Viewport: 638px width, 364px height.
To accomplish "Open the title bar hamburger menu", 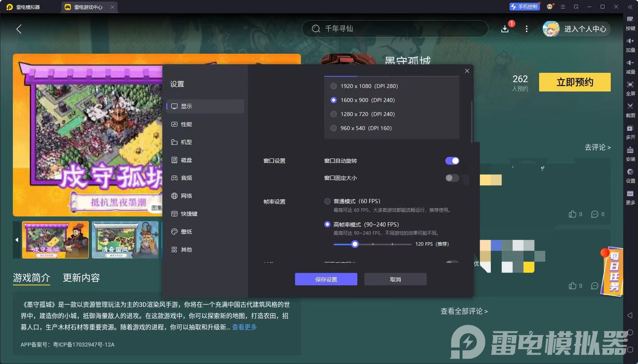I will tap(563, 7).
